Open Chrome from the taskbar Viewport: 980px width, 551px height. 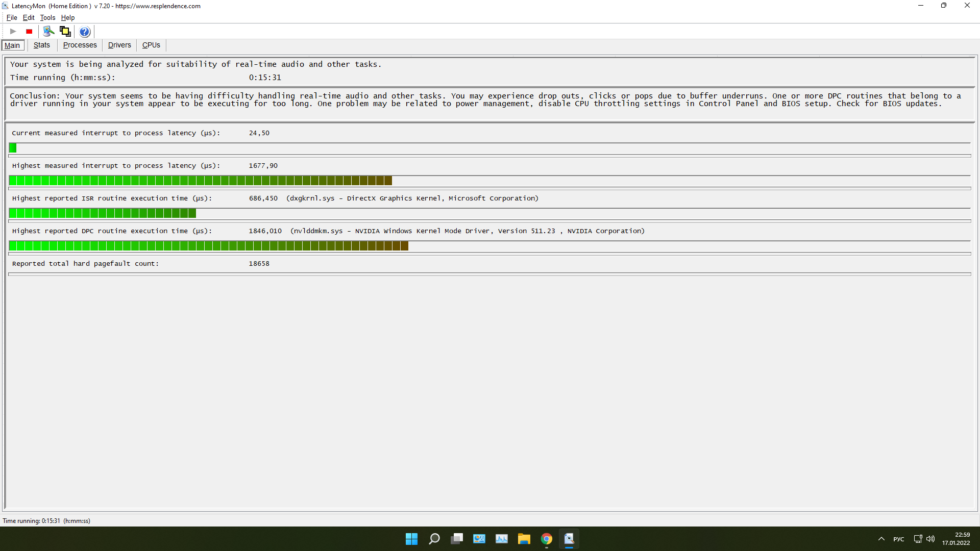(x=547, y=539)
